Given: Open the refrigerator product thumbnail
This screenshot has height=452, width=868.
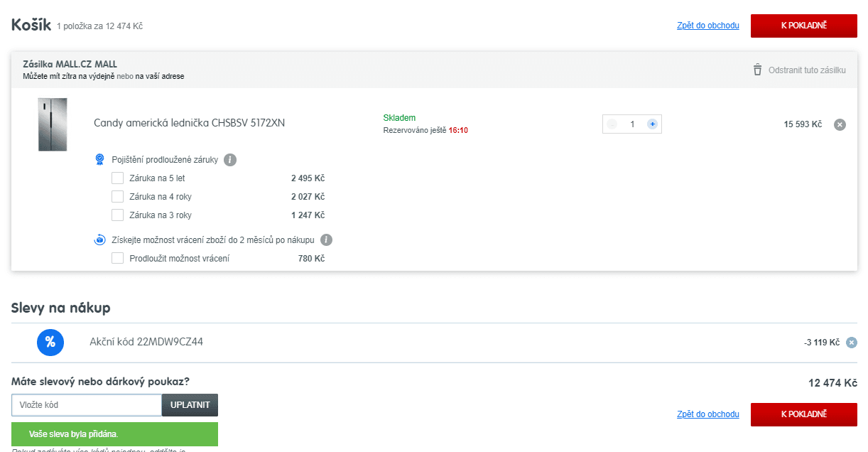Looking at the screenshot, I should (x=53, y=124).
